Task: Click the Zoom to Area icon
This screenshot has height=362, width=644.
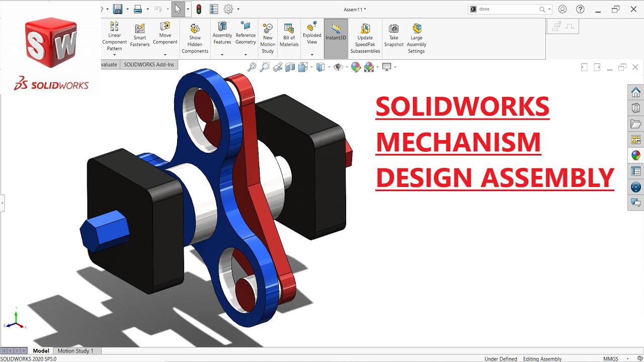Action: 265,67
